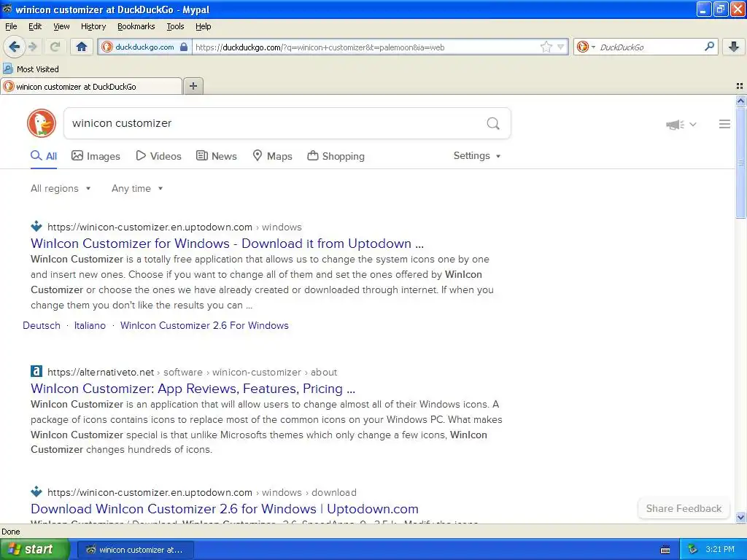Click the Most Visited bookmarks icon
The width and height of the screenshot is (747, 560).
click(8, 69)
